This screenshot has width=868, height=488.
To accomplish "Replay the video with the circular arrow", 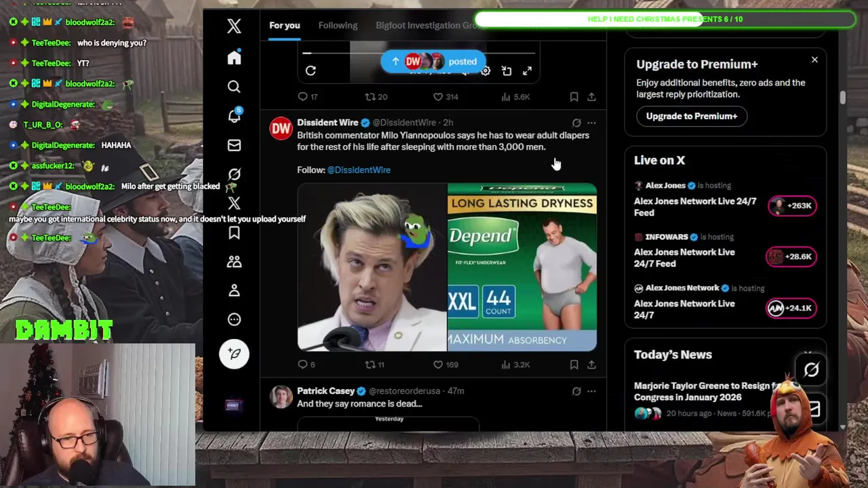I will tap(311, 70).
